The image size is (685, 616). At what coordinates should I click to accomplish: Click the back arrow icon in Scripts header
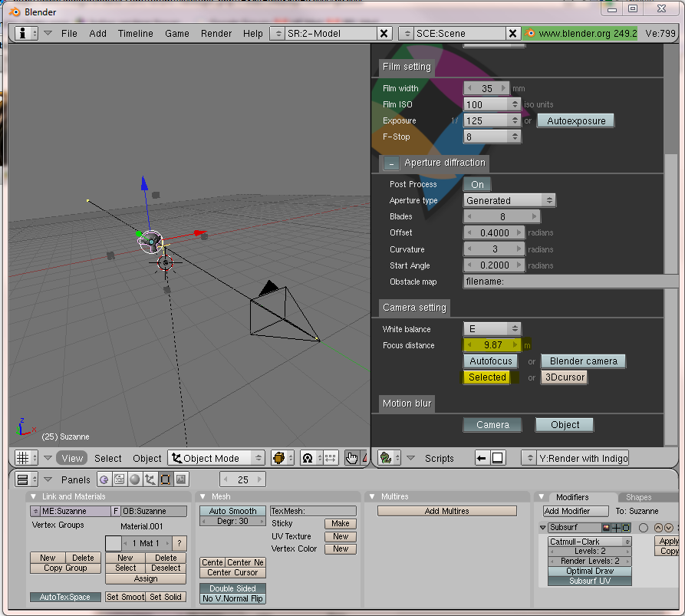[x=482, y=458]
